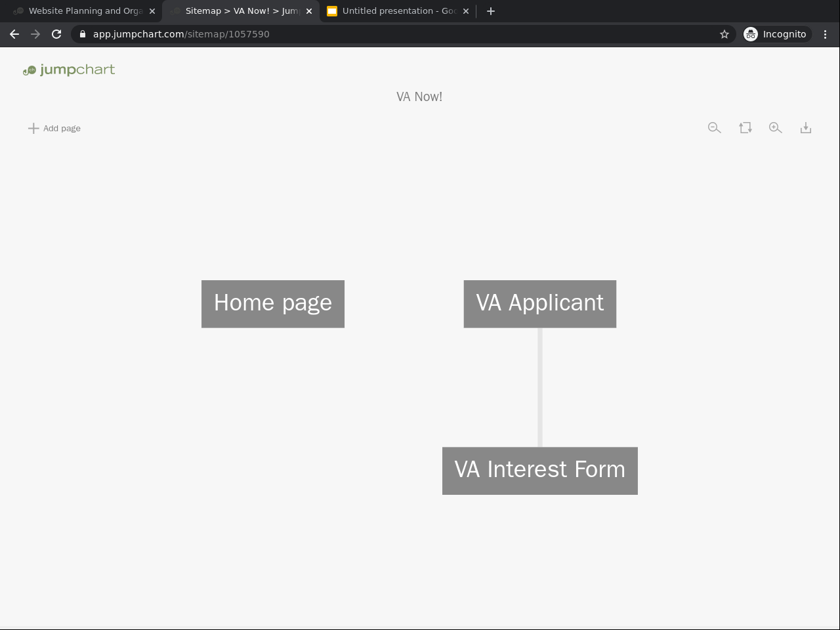This screenshot has height=630, width=840.
Task: Open the Chrome three-dot menu
Action: (826, 34)
